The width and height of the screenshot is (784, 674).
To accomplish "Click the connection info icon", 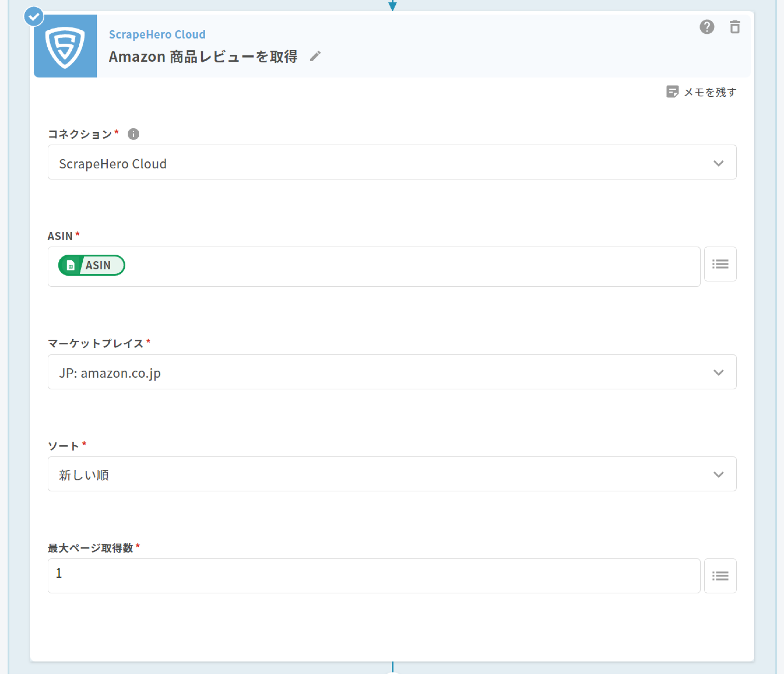I will click(133, 134).
